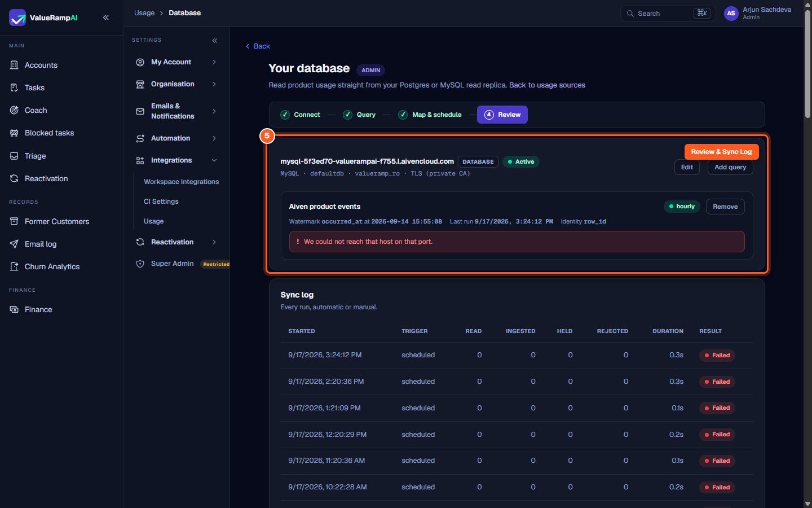This screenshot has width=812, height=508.
Task: Click the Emails & Notifications envelope icon
Action: (140, 111)
